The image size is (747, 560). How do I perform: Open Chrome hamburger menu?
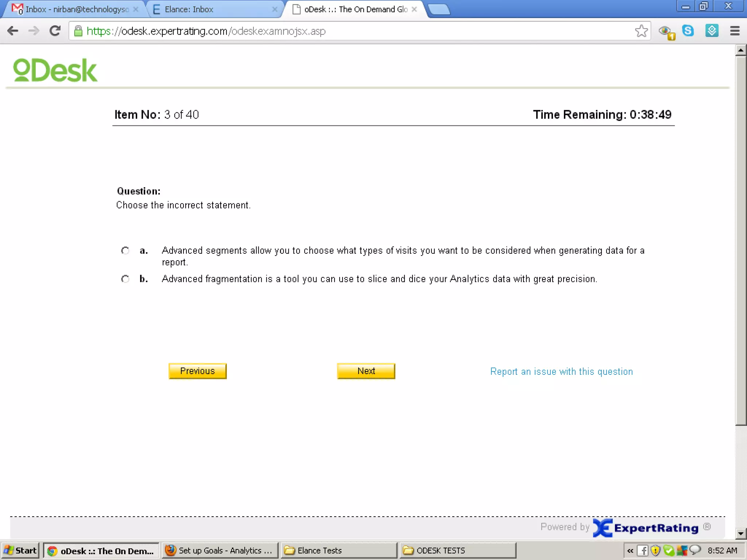click(x=735, y=31)
